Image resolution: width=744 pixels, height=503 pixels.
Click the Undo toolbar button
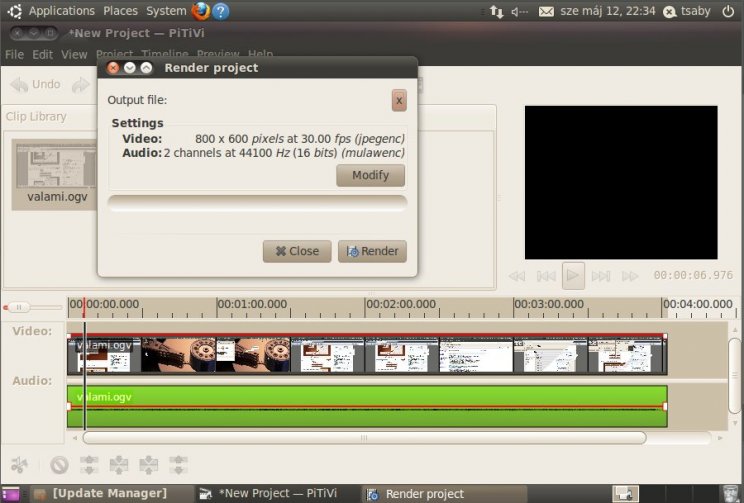point(36,84)
